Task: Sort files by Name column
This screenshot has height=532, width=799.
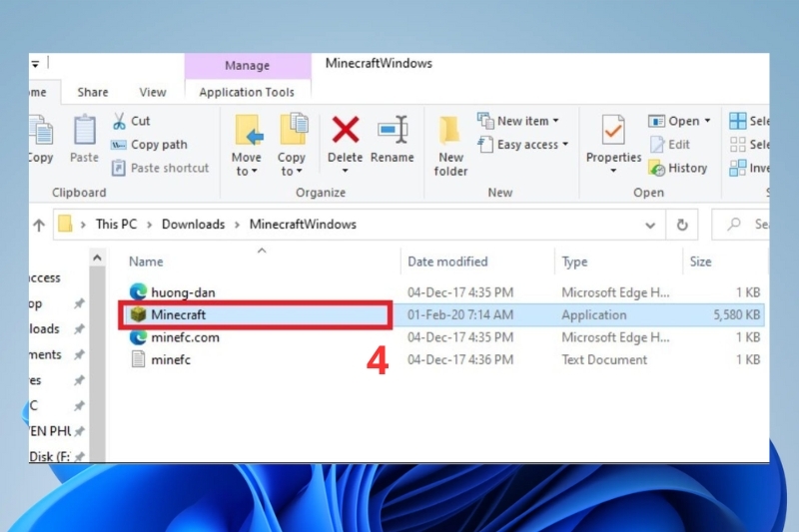Action: coord(146,262)
